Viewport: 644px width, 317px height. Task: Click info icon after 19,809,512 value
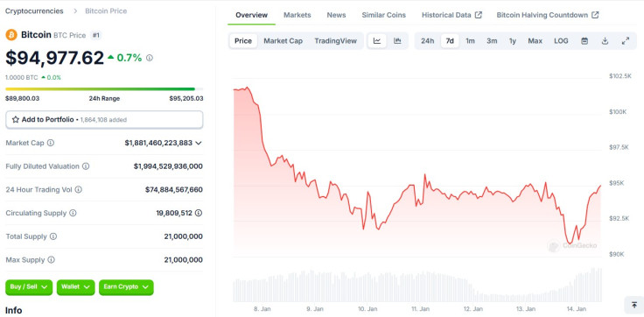click(x=199, y=213)
